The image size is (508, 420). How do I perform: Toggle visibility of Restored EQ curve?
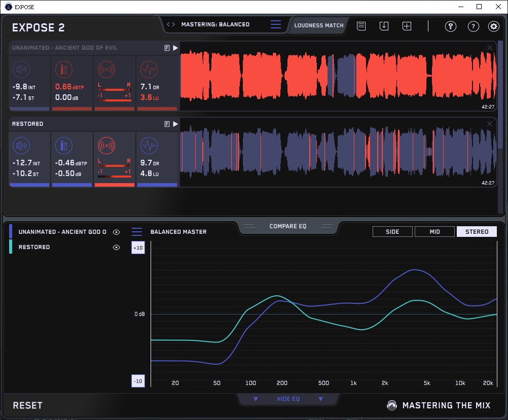coord(117,248)
